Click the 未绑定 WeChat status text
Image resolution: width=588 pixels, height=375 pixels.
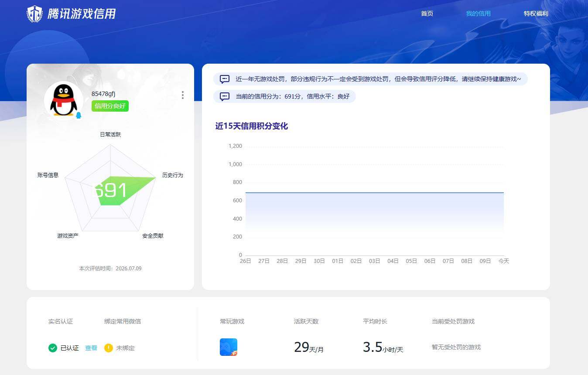[x=125, y=348]
